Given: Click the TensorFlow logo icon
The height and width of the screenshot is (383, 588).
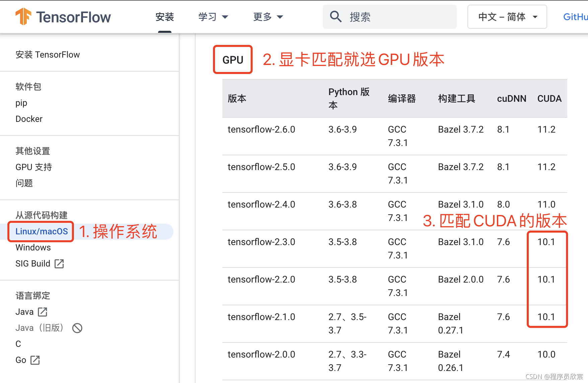Looking at the screenshot, I should point(23,17).
